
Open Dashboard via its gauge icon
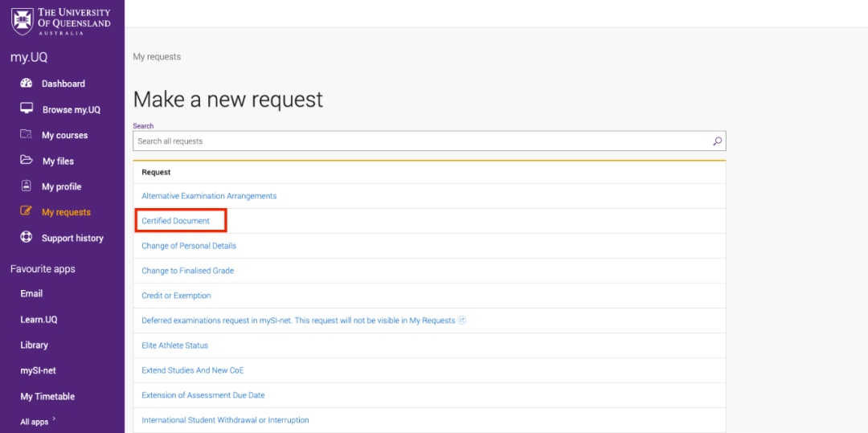[x=26, y=84]
